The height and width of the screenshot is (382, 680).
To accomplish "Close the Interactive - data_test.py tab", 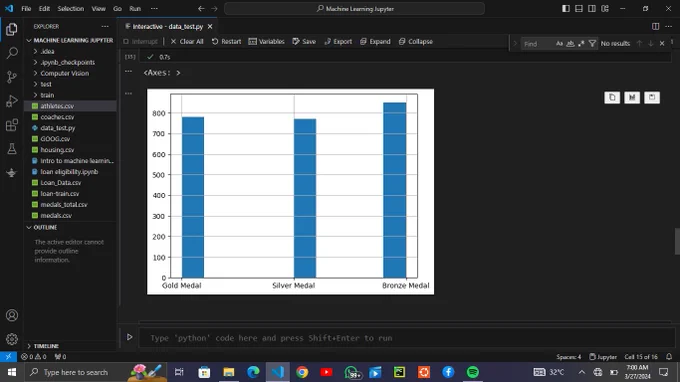I will tap(210, 26).
